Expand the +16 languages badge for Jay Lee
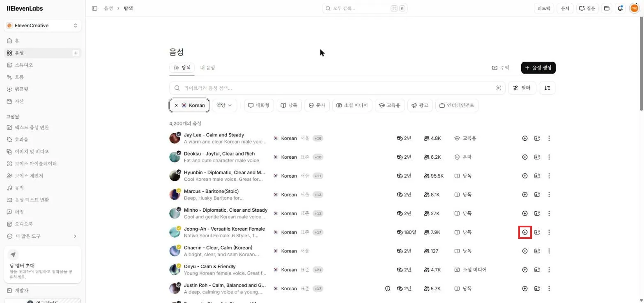Image resolution: width=644 pixels, height=303 pixels. tap(318, 138)
